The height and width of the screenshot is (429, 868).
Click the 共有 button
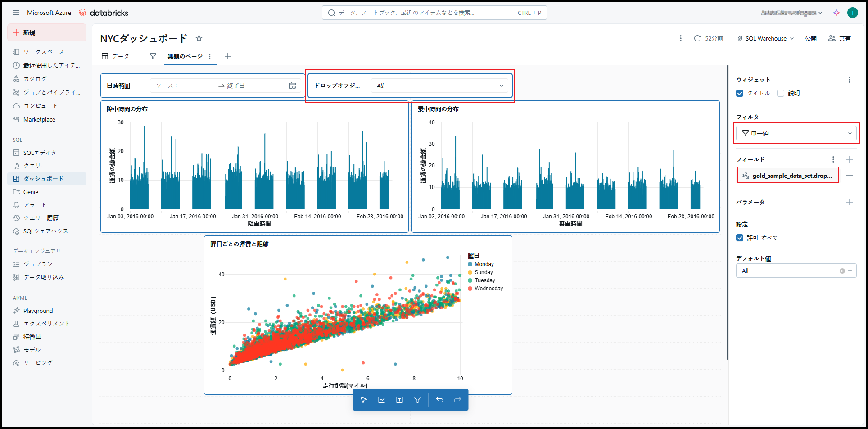click(840, 38)
